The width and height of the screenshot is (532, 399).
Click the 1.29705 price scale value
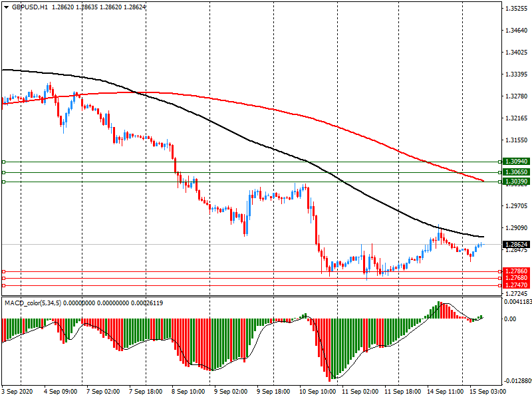tap(517, 206)
